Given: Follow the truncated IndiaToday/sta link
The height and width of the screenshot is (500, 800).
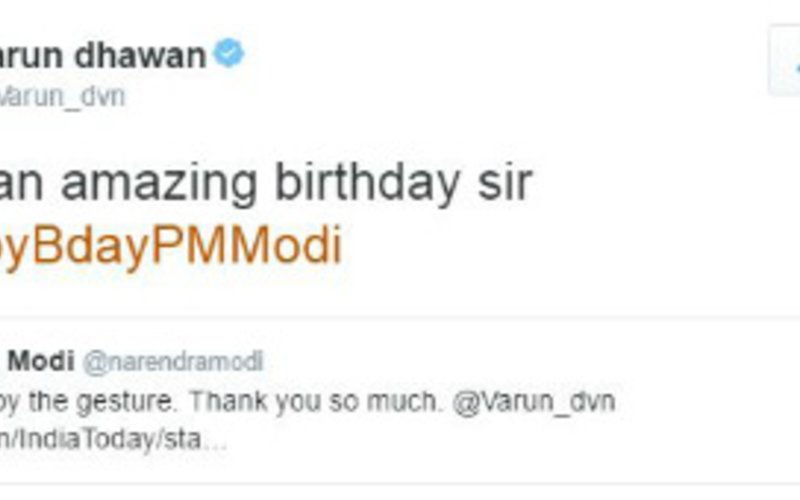Looking at the screenshot, I should tap(101, 440).
